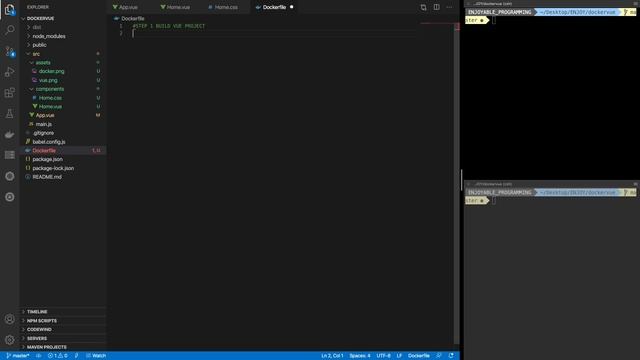Click the feedback icon in the status bar
This screenshot has width=640, height=360.
click(x=439, y=356)
